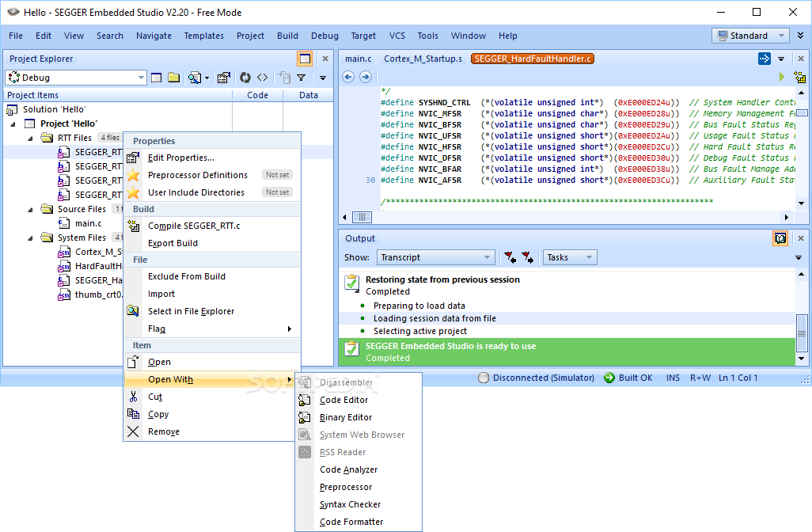
Task: Click the yellow folder icon in Project Explorer toolbar
Action: (174, 78)
